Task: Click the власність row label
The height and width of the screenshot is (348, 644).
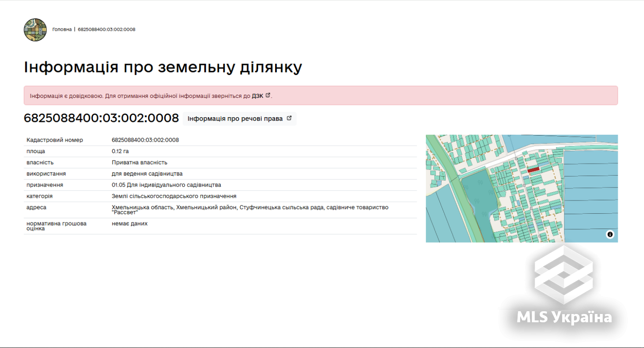Action: (x=40, y=162)
